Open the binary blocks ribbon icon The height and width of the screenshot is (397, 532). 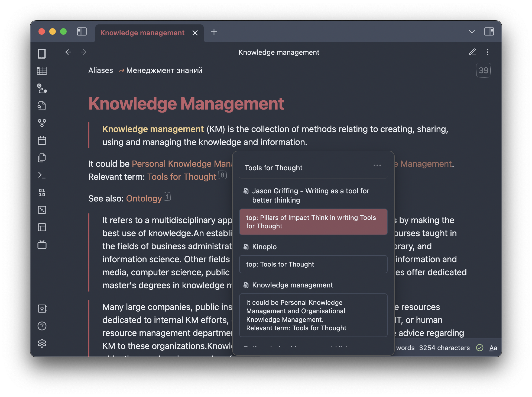pyautogui.click(x=42, y=193)
